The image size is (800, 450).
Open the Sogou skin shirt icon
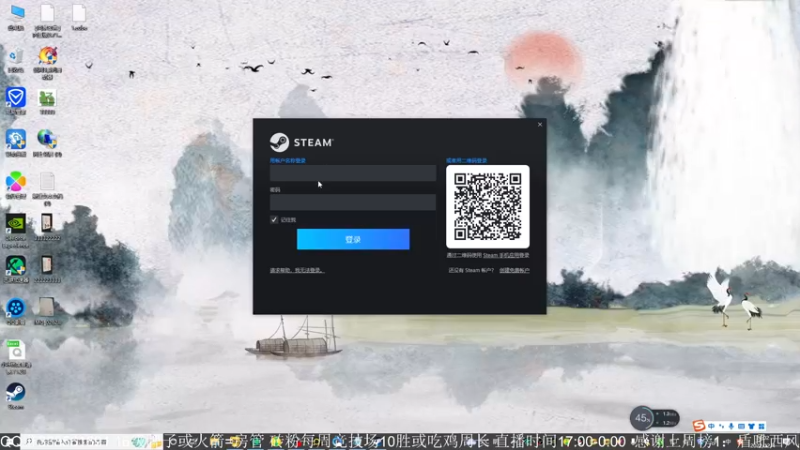click(752, 426)
